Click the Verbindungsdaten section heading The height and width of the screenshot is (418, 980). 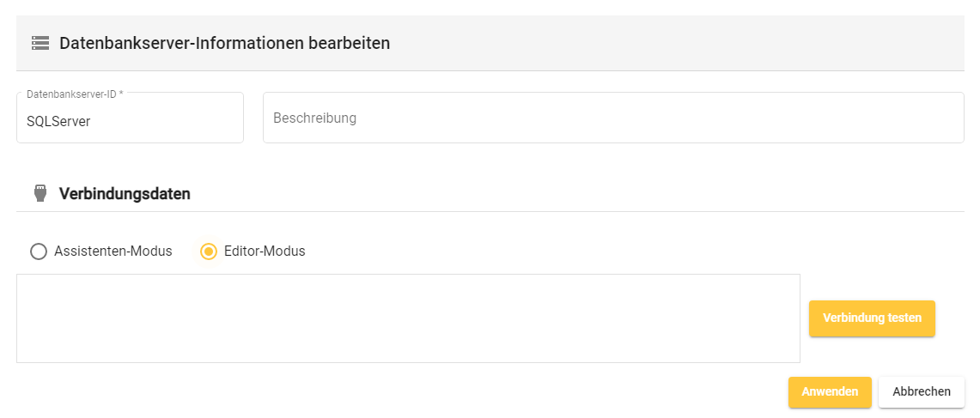pyautogui.click(x=125, y=193)
